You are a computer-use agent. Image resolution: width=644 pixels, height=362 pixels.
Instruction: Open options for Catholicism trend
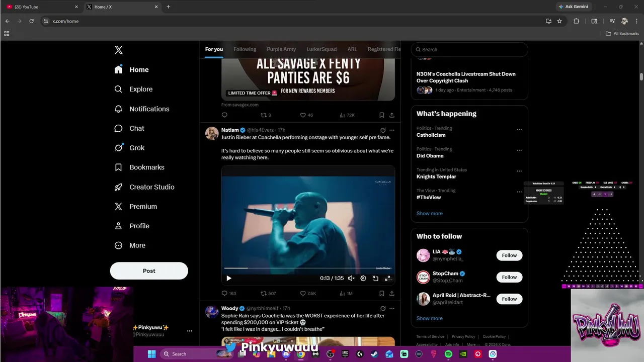coord(519,130)
